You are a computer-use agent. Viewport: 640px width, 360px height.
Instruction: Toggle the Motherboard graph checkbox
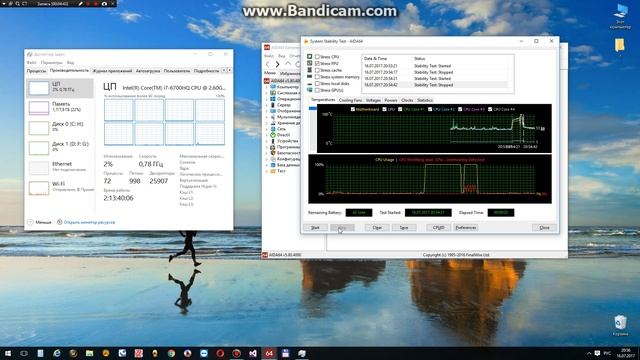[x=353, y=109]
